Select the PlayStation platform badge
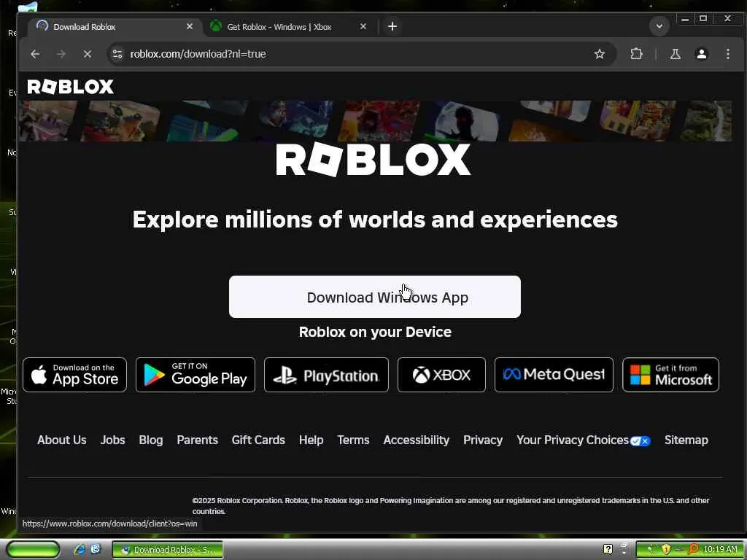The width and height of the screenshot is (747, 560). coord(326,375)
